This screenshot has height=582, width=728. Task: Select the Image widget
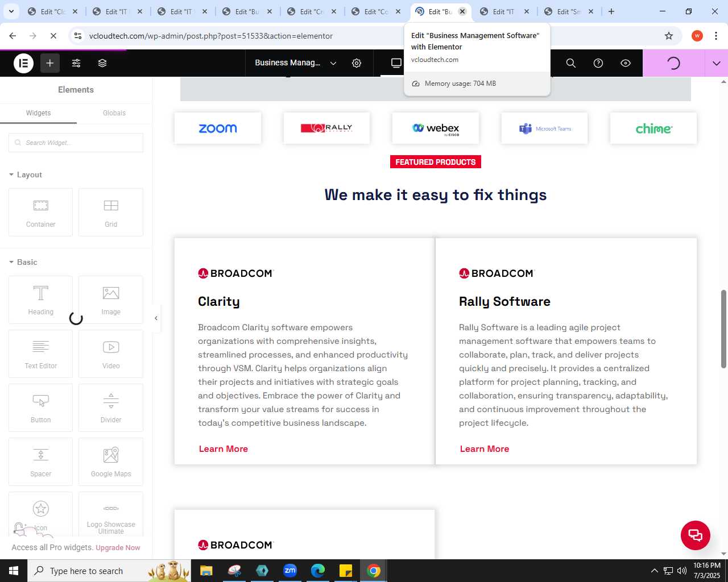point(111,300)
